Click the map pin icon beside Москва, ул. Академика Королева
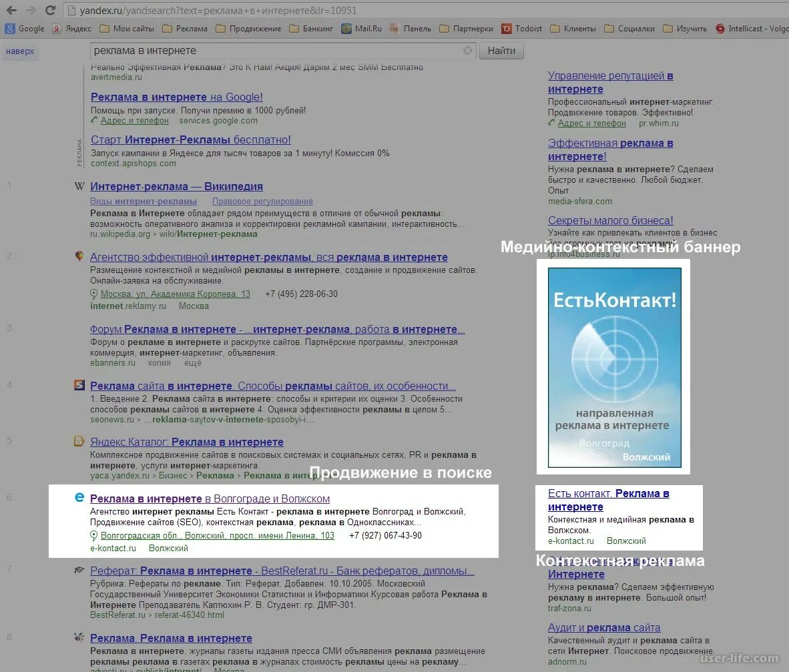This screenshot has height=672, width=789. pos(93,294)
